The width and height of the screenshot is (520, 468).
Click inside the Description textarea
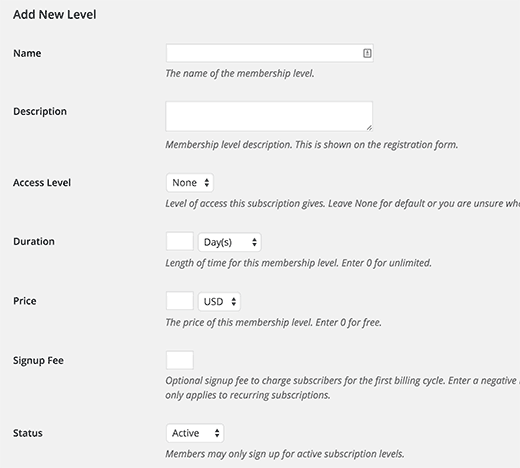click(269, 116)
